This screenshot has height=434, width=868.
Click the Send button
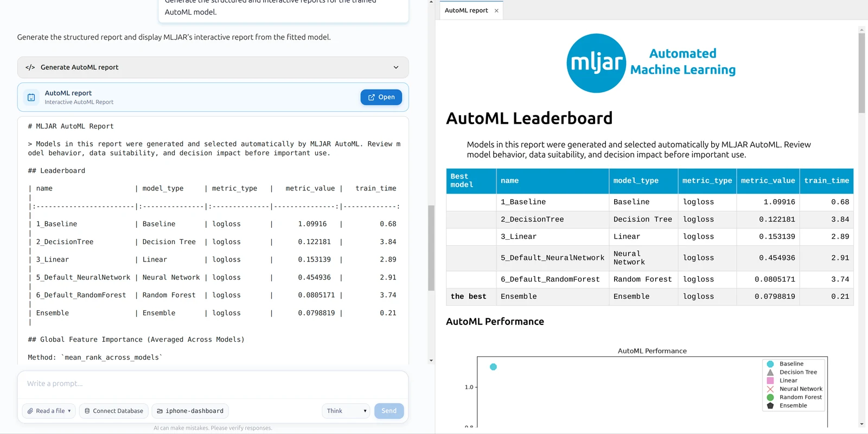389,411
